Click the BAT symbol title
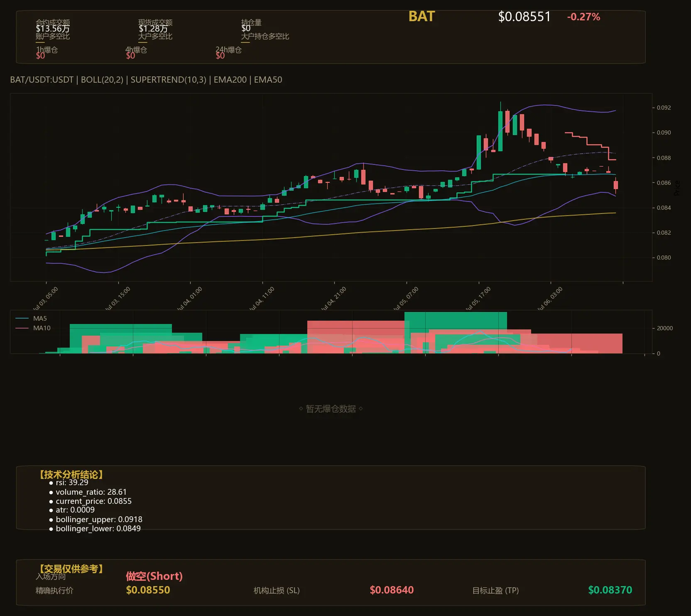Screen dimensions: 691x616 click(x=421, y=16)
